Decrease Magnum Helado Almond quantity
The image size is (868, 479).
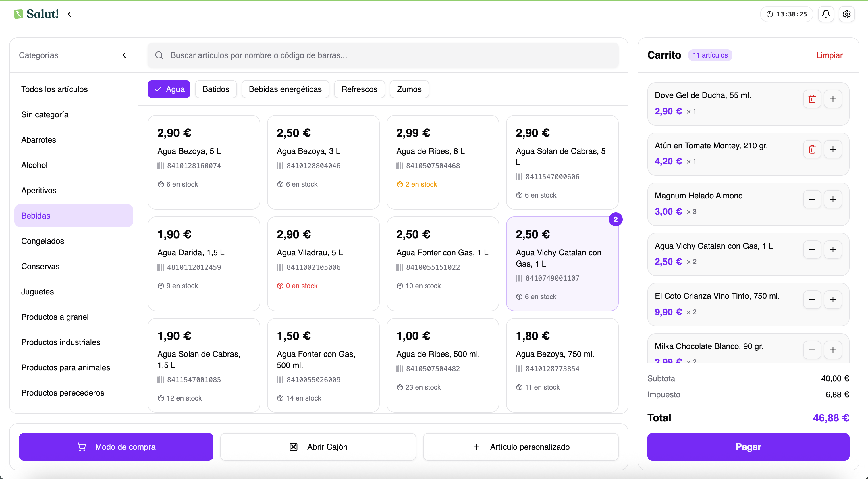812,199
